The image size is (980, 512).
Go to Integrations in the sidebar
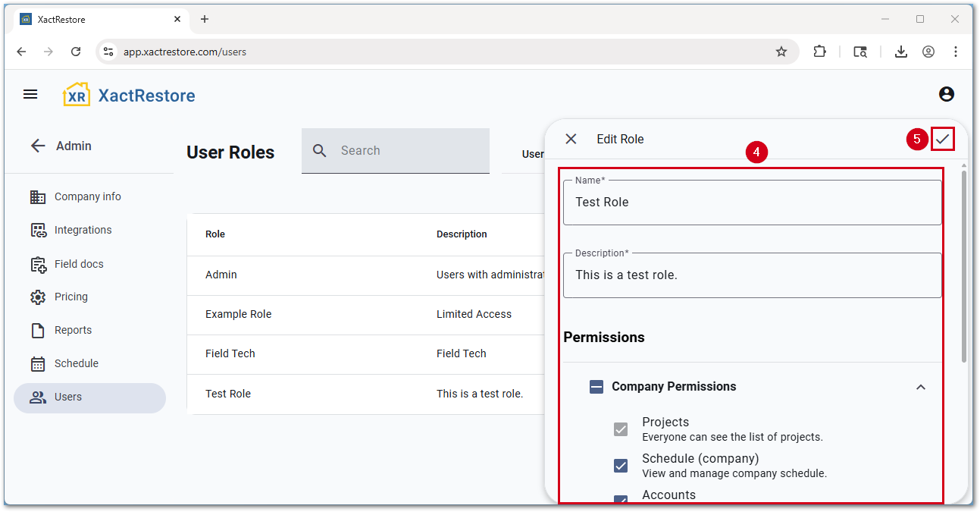coord(83,230)
